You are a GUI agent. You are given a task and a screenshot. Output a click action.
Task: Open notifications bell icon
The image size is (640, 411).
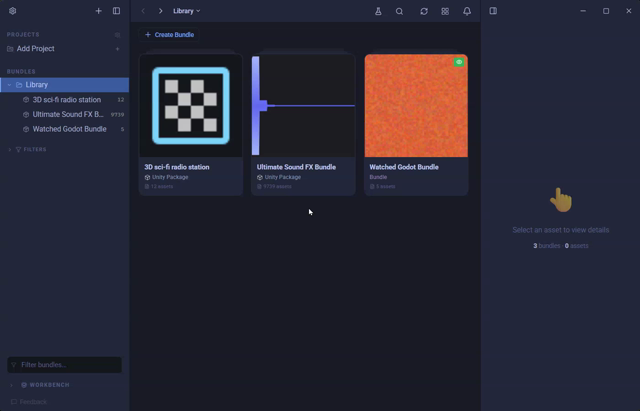click(467, 11)
